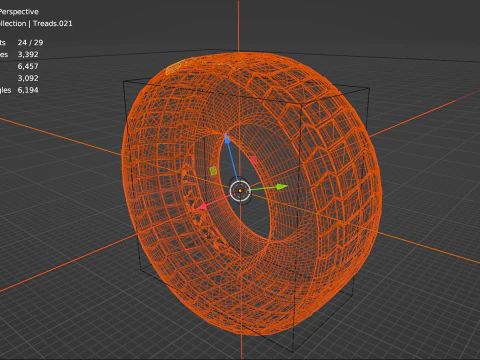Click the '6,194' triangles value
Image resolution: width=480 pixels, height=360 pixels.
tap(28, 90)
